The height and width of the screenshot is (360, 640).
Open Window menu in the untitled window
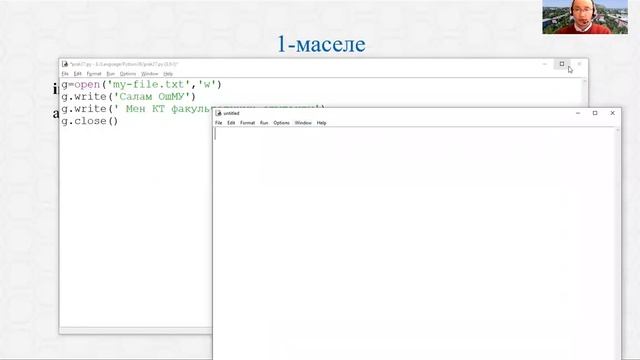pos(303,123)
